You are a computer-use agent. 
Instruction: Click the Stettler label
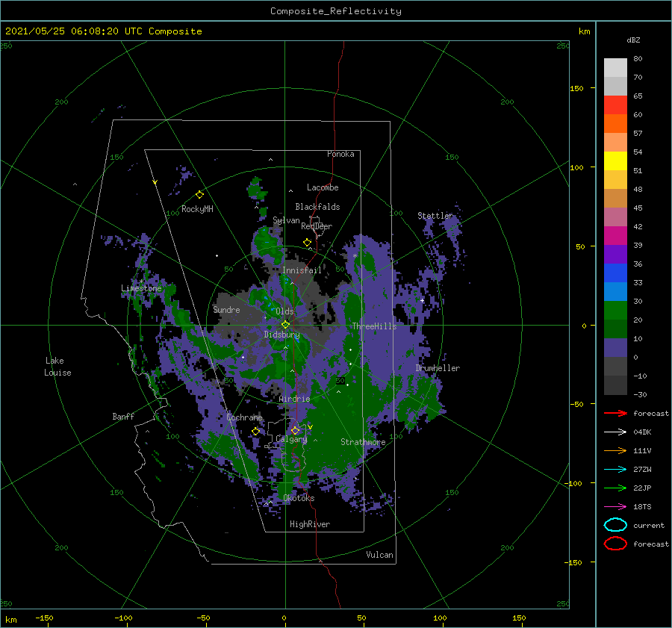pyautogui.click(x=435, y=216)
